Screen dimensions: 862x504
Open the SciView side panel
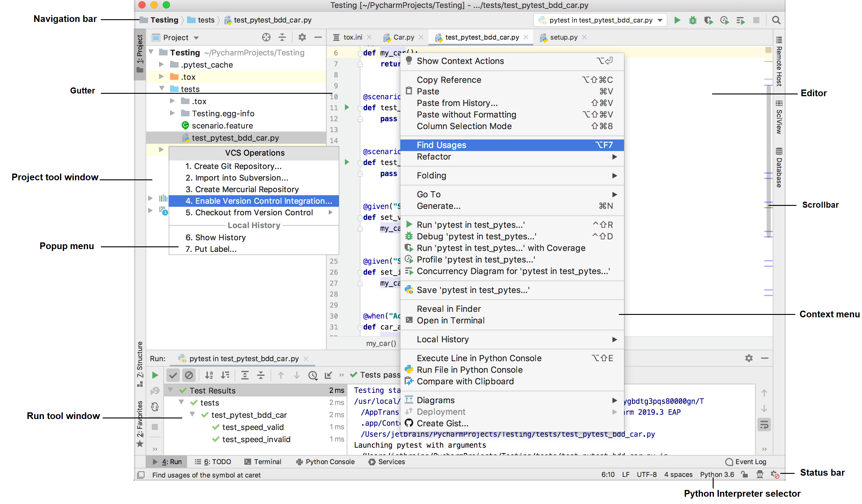pyautogui.click(x=779, y=117)
